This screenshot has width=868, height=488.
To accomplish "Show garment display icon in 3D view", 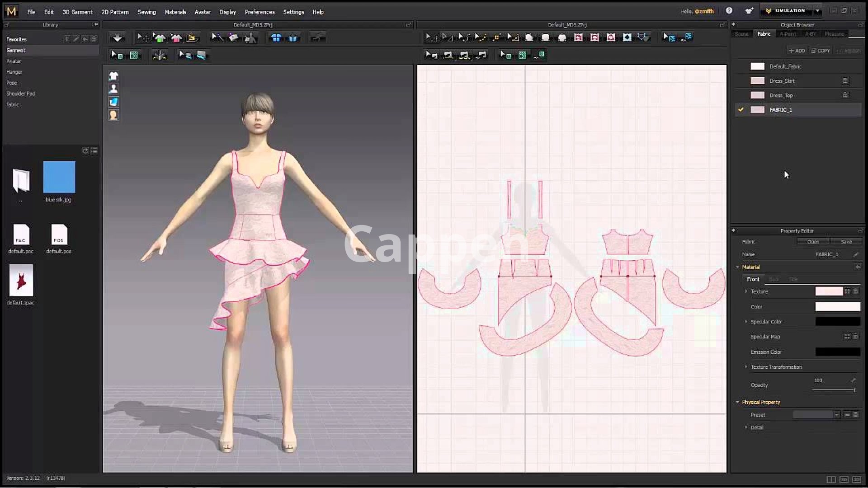I will (x=113, y=75).
